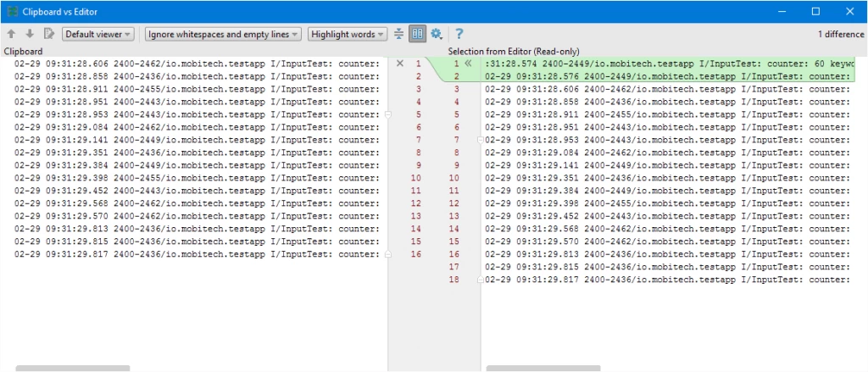This screenshot has width=868, height=372.
Task: Click Clipboard line with timestamp 09:31:29.084
Action: 197,127
